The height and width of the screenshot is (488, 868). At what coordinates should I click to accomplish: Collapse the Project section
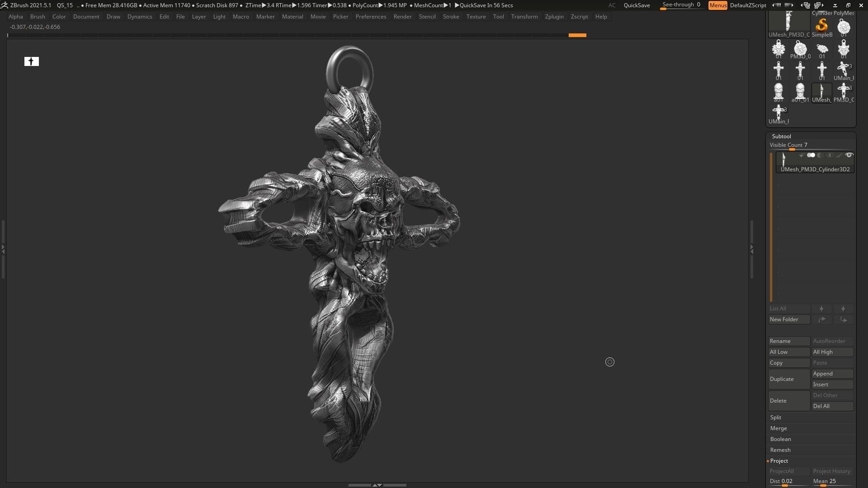click(779, 461)
